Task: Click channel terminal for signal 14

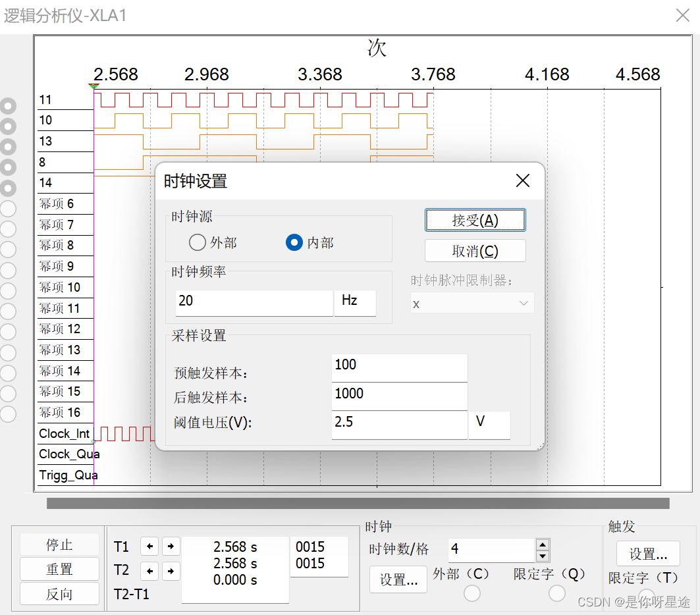Action: [x=8, y=188]
